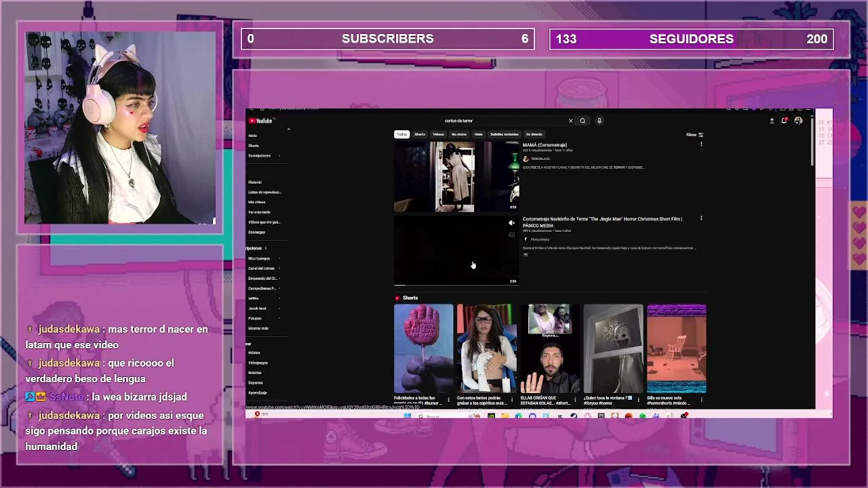Open the MAMÁ (Cortometraje) video title
Viewport: 868px width, 488px height.
point(545,145)
